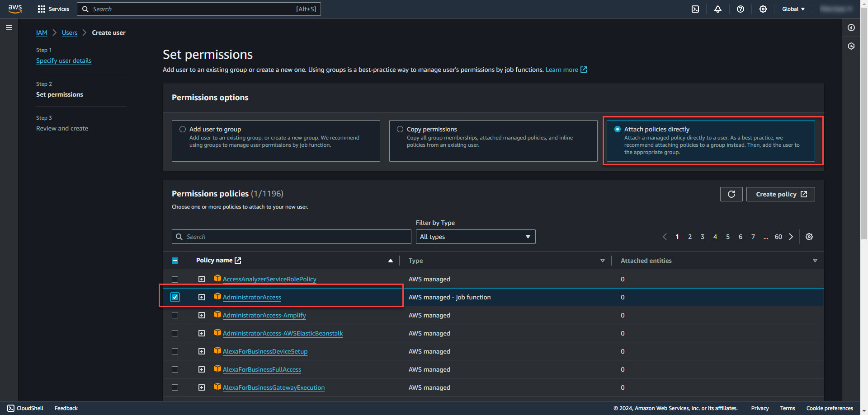Uncheck the AdministratorAccess checkbox

[175, 297]
